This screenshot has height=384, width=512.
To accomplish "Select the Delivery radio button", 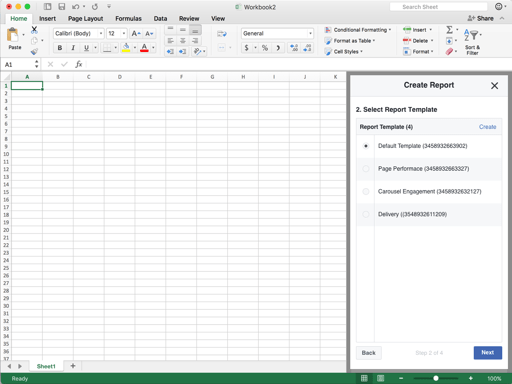I will click(x=366, y=214).
